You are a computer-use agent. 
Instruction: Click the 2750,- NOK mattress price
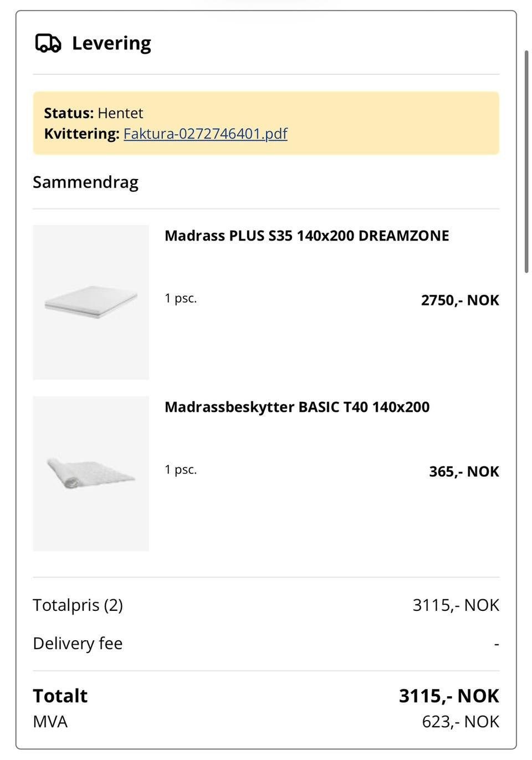460,300
